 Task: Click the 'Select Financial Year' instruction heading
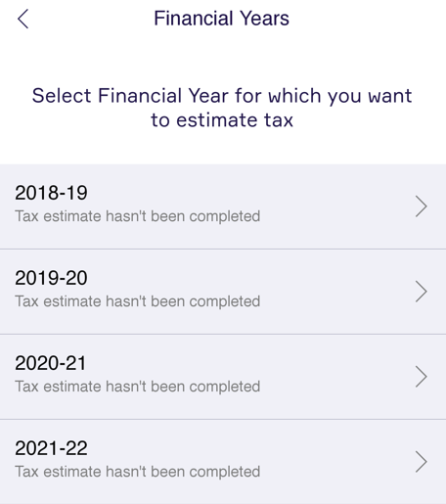pos(222,108)
